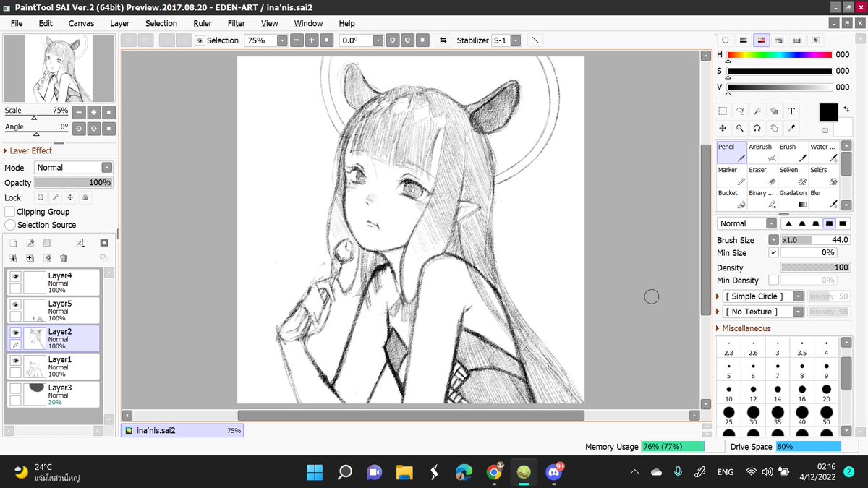Screen dimensions: 868x488
Task: Swap foreground and background colors
Action: pos(845,108)
